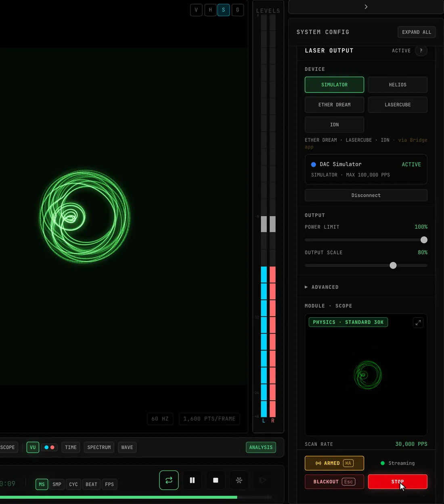Screen dimensions: 444x504
Task: Select the G view mode button
Action: (238, 10)
